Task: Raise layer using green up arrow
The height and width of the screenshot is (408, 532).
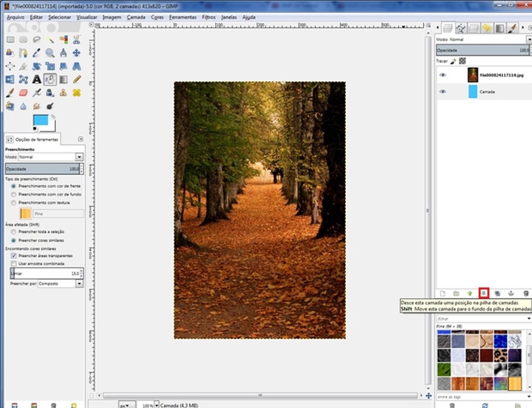Action: (470, 293)
